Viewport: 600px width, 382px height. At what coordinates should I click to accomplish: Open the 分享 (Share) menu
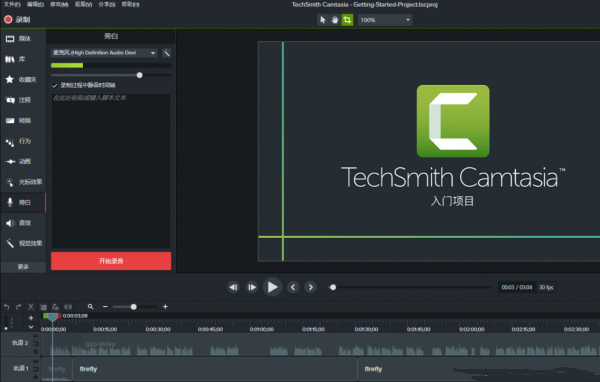coord(107,4)
